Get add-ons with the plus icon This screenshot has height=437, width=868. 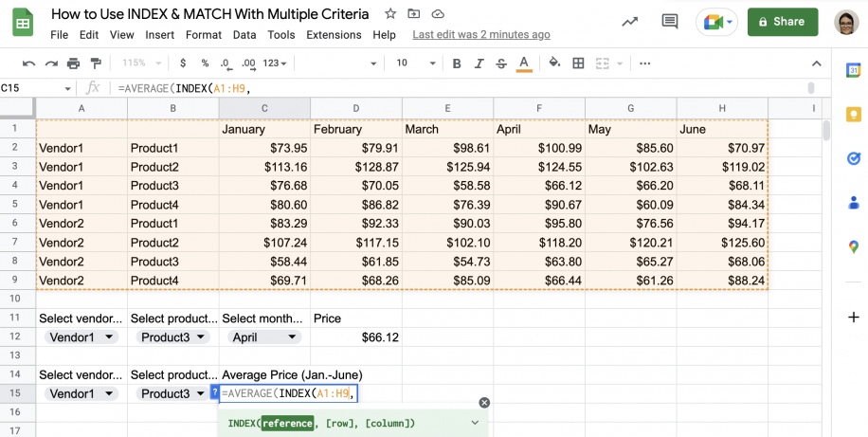click(x=853, y=318)
